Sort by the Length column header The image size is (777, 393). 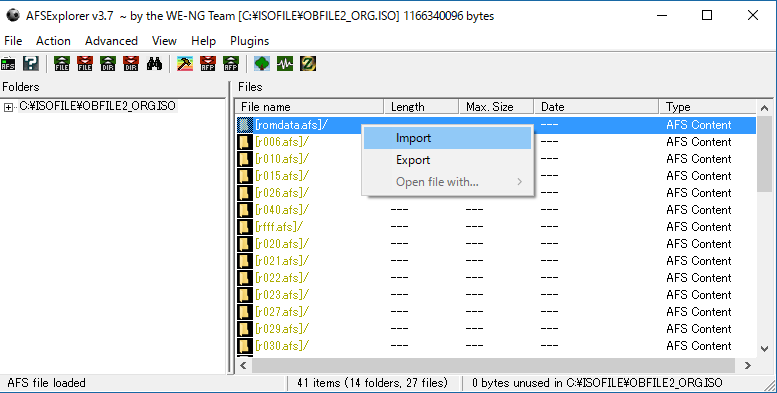422,107
